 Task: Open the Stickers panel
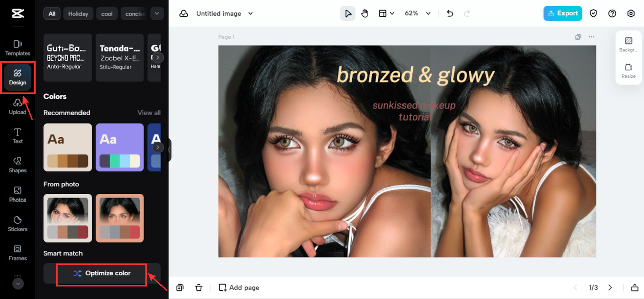click(x=18, y=224)
